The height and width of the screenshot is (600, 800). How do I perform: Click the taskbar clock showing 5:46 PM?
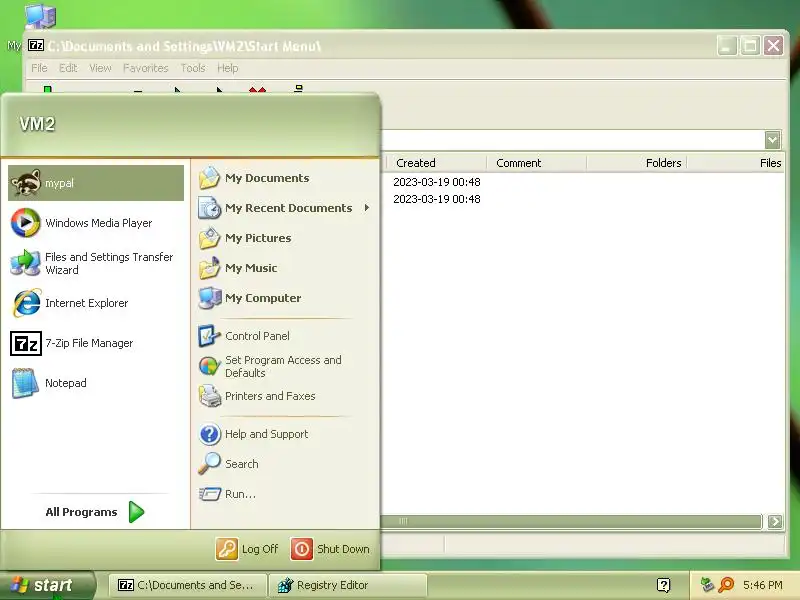tap(763, 585)
